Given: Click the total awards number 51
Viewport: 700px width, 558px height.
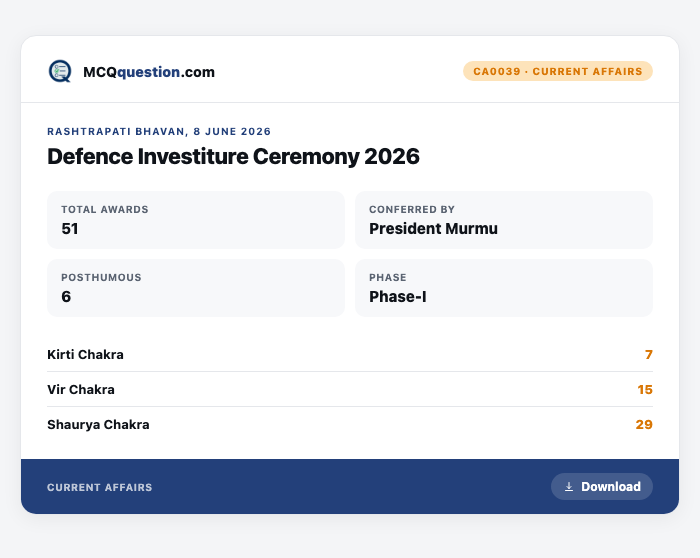Looking at the screenshot, I should 70,229.
